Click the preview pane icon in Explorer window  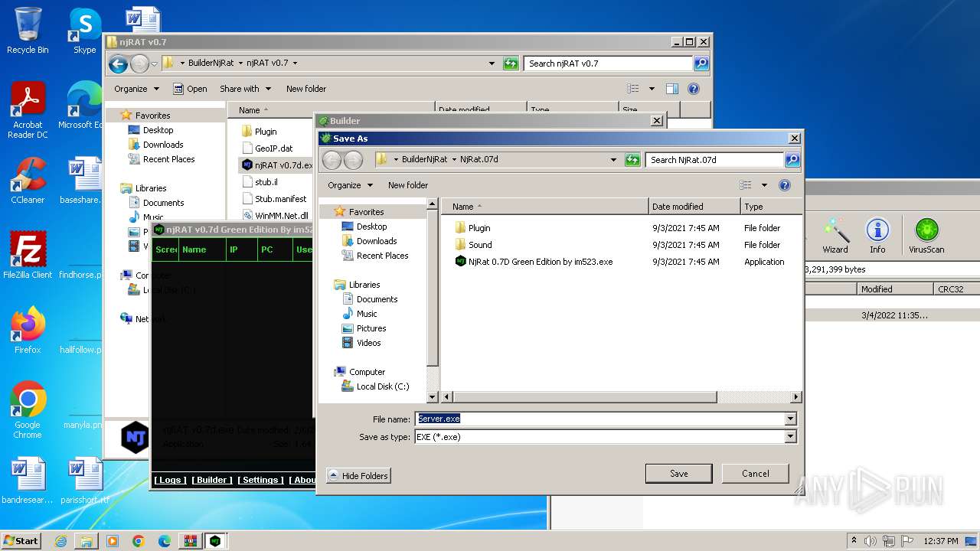pyautogui.click(x=671, y=89)
